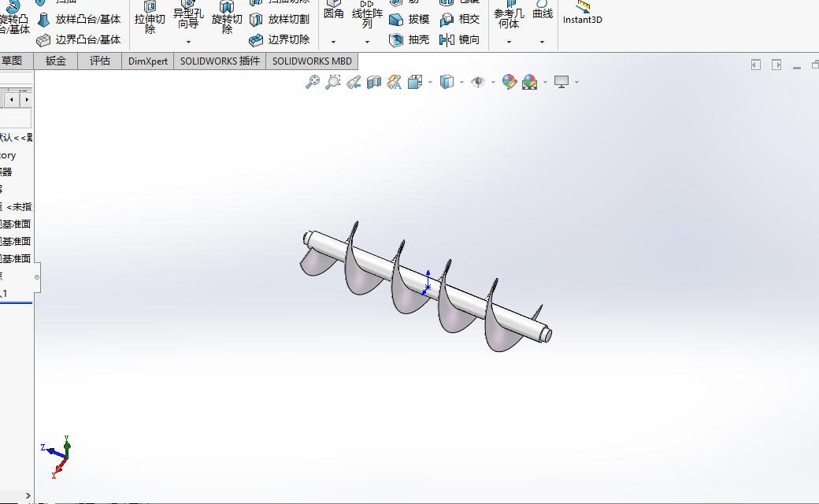This screenshot has height=504, width=819.
Task: Click the feature panel right tab arrow
Action: click(x=26, y=99)
